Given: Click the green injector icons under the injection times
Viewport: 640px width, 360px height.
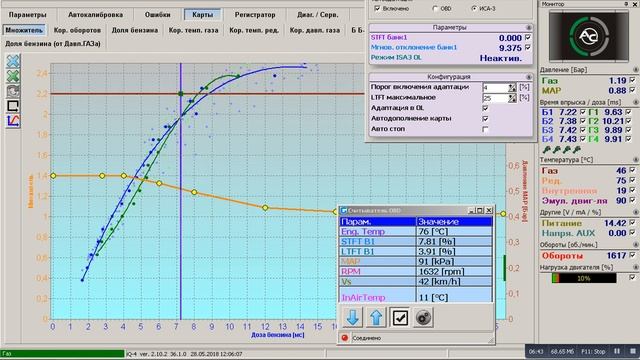Looking at the screenshot, I should click(x=562, y=150).
